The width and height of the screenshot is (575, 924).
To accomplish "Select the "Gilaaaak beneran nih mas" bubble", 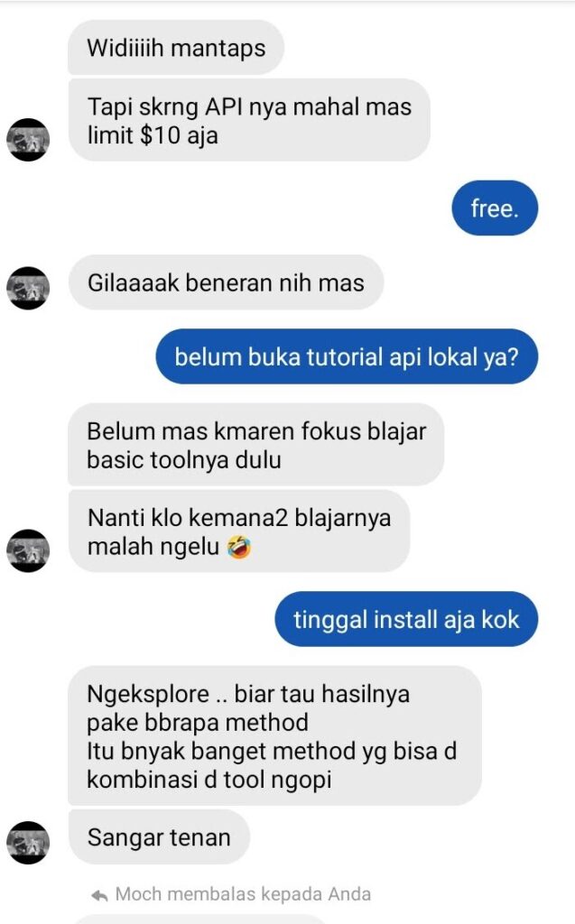I will coord(226,282).
